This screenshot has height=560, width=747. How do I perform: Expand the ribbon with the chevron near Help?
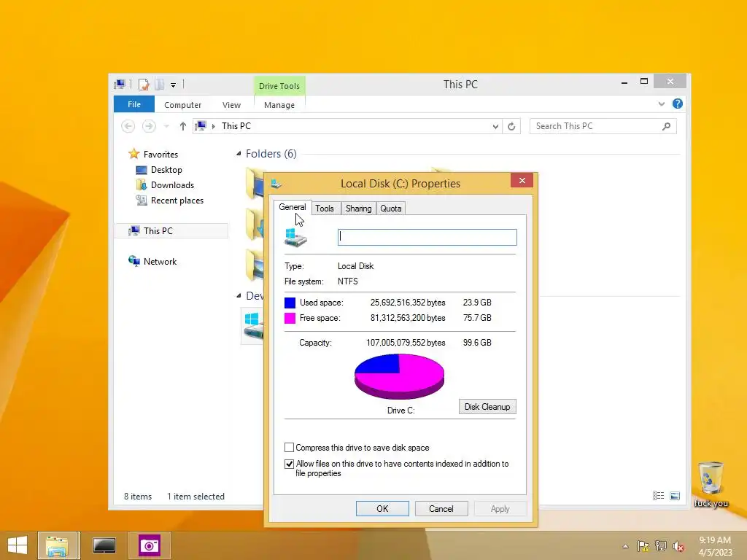661,104
